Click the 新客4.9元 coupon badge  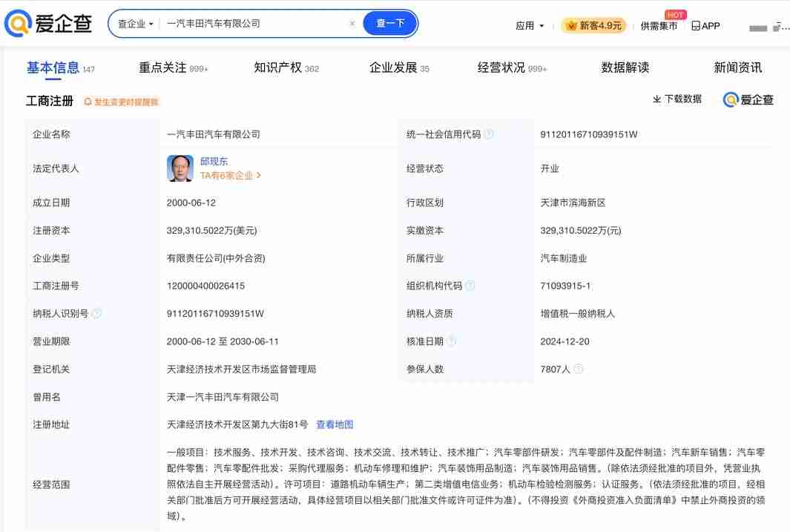[595, 24]
